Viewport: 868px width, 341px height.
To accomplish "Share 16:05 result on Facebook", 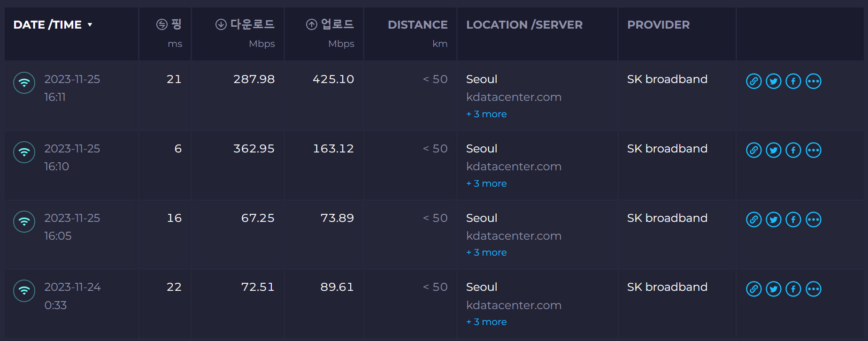I will pos(793,220).
